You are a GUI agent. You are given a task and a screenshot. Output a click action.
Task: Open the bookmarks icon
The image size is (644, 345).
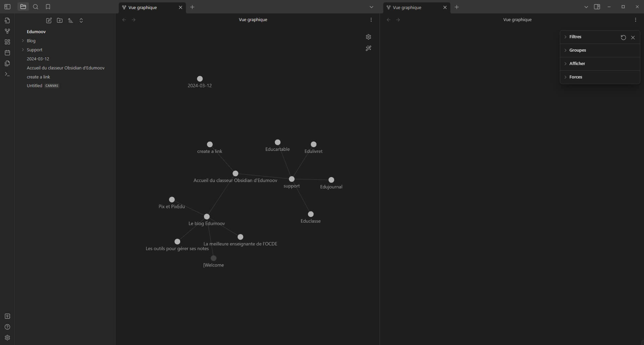point(48,7)
